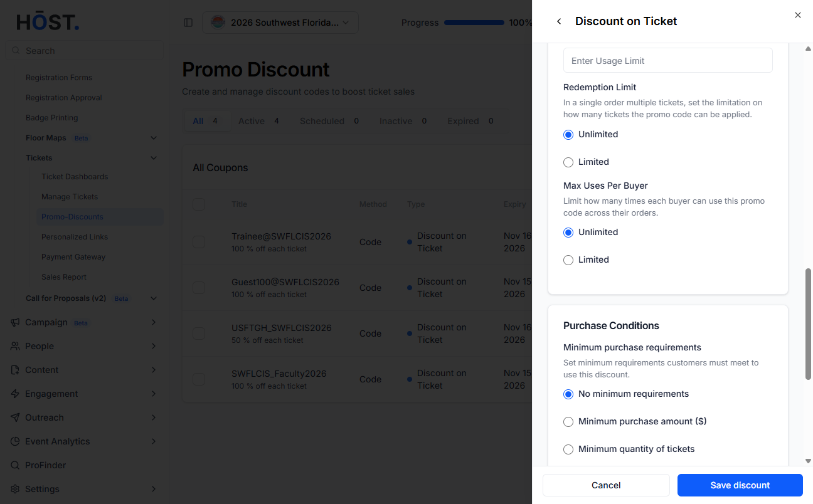The image size is (813, 504).
Task: Click the Title column header
Action: point(239,204)
